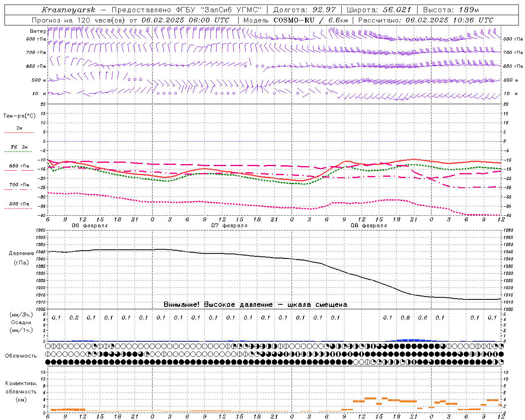
Task: Select the 0.8 precipitation value
Action: pos(405,317)
